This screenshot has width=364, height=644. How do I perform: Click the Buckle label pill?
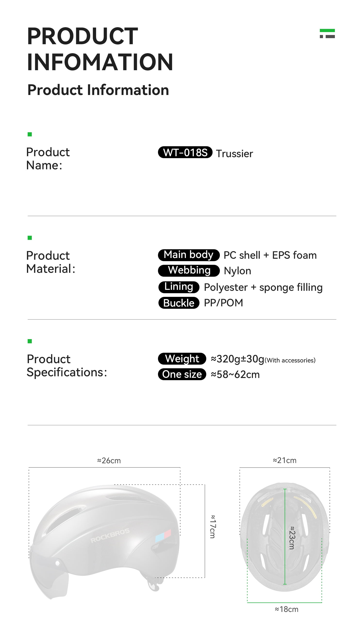tap(179, 303)
